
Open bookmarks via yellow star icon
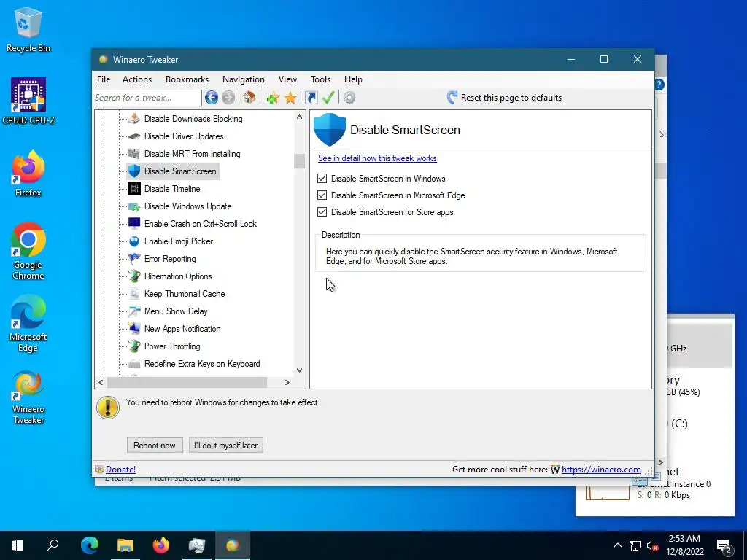click(x=290, y=98)
